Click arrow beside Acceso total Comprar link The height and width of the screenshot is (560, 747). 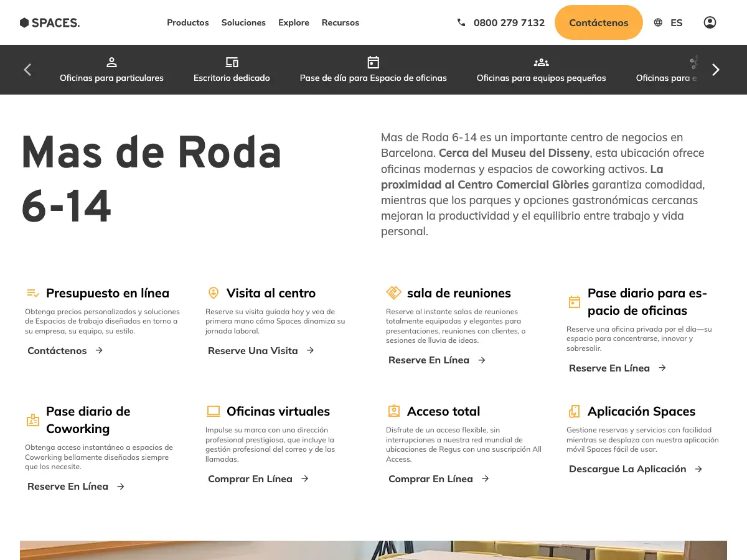coord(485,478)
